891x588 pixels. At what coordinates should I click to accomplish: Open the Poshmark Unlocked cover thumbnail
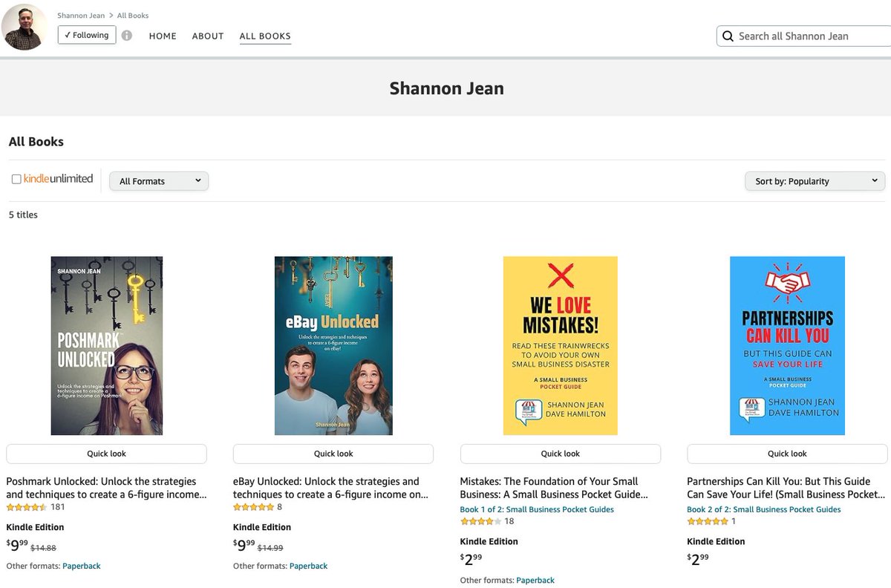pos(107,346)
